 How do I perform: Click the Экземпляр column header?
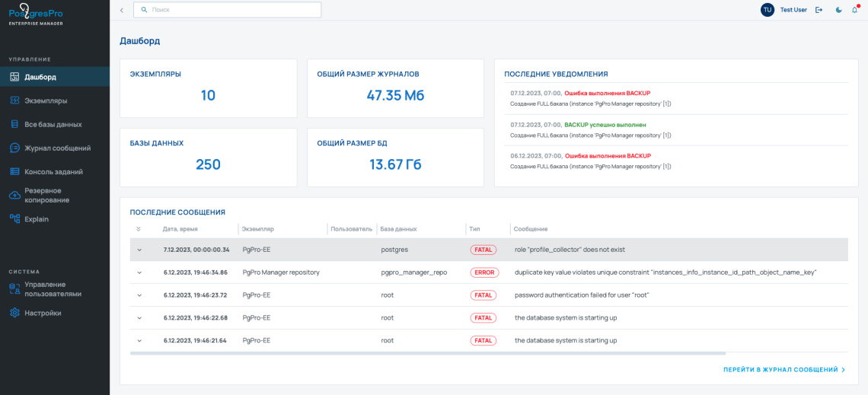258,228
